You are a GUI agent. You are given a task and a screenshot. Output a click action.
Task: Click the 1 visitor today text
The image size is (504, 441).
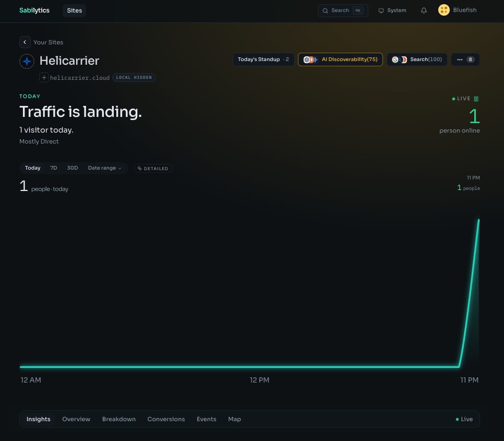46,130
